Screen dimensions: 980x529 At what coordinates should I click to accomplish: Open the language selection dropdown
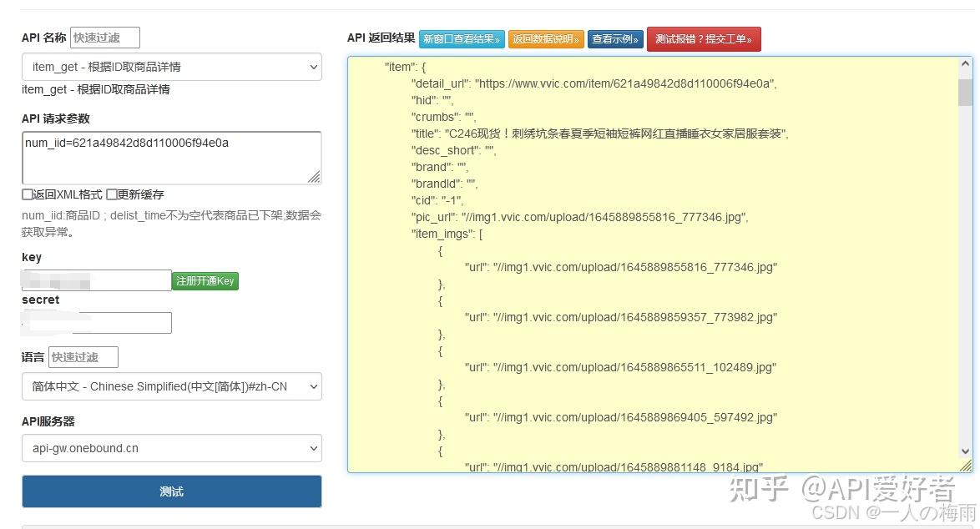click(171, 386)
